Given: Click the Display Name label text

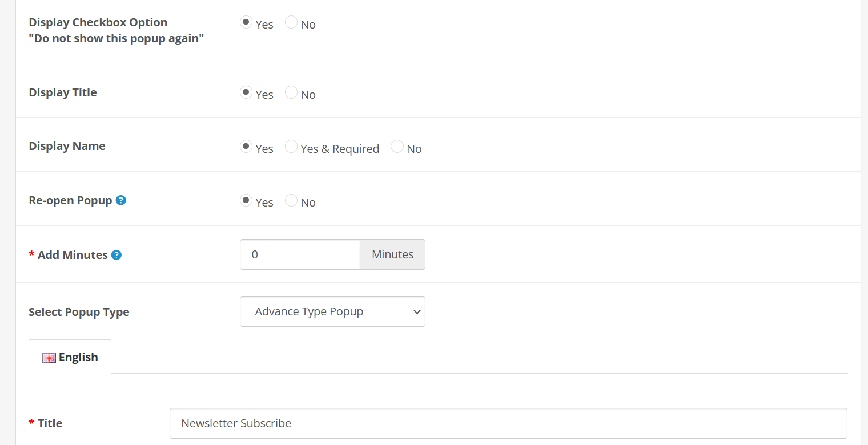Looking at the screenshot, I should pos(67,146).
